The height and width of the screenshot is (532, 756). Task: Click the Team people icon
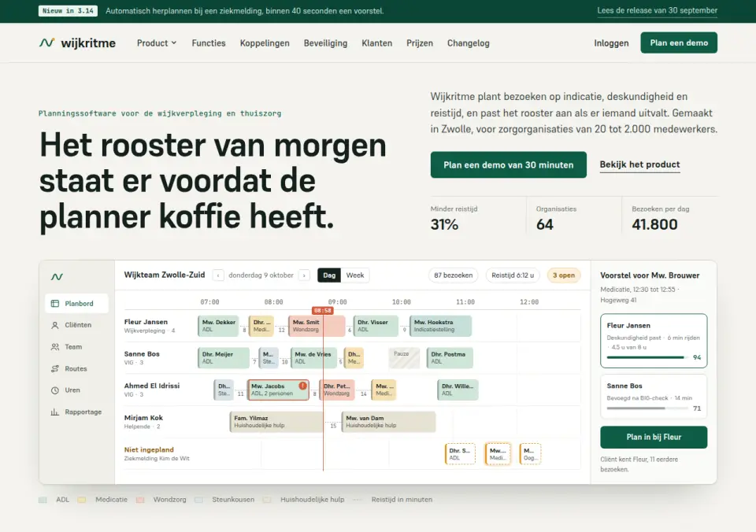coord(55,347)
